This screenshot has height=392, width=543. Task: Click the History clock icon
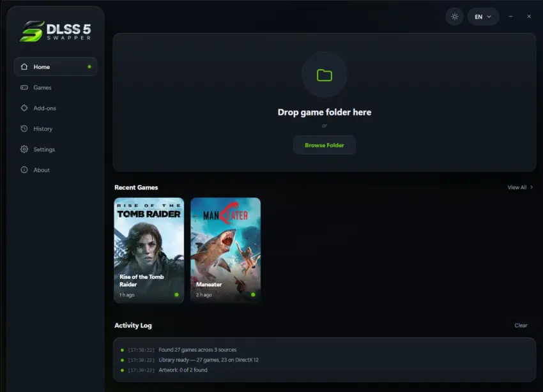24,129
